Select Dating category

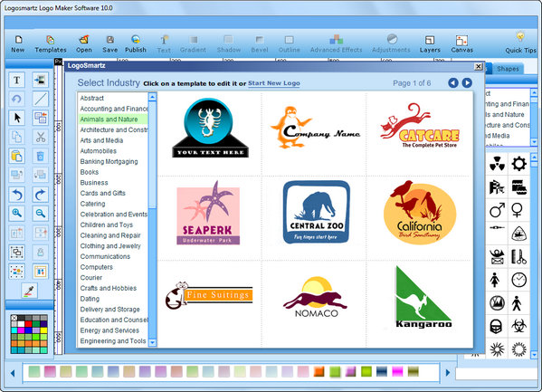pyautogui.click(x=90, y=299)
